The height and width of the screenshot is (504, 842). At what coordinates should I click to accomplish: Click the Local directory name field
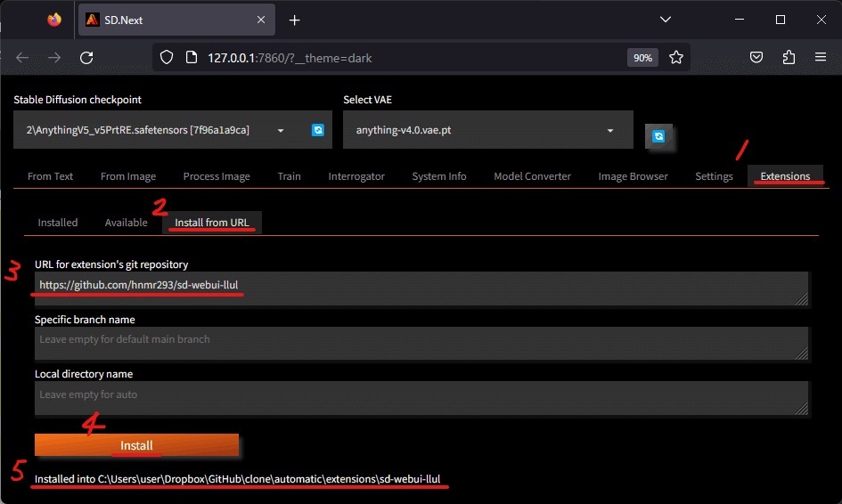[x=421, y=398]
